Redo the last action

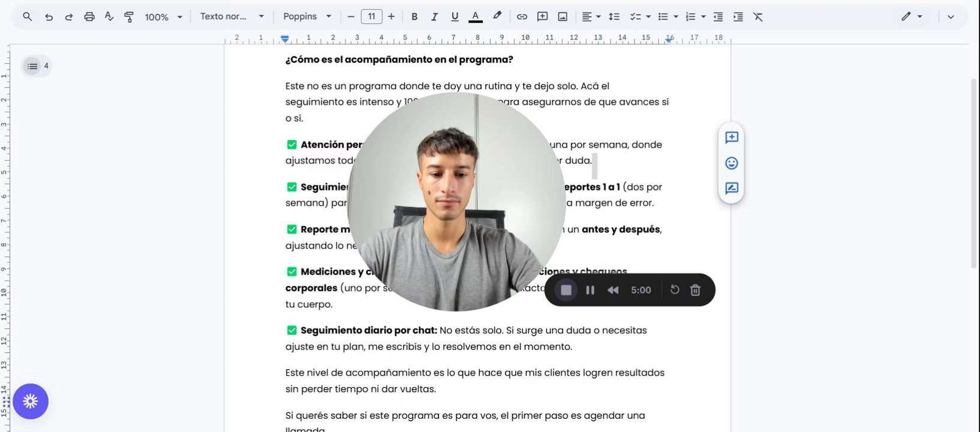(x=69, y=17)
